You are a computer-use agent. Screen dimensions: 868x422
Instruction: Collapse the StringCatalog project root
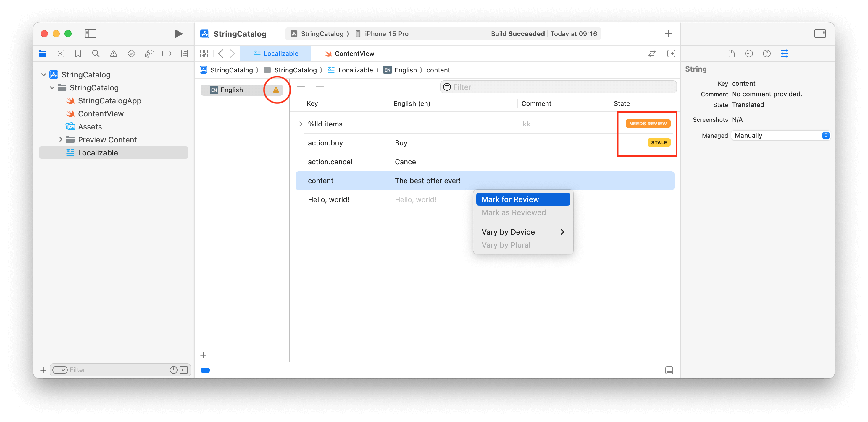[44, 74]
